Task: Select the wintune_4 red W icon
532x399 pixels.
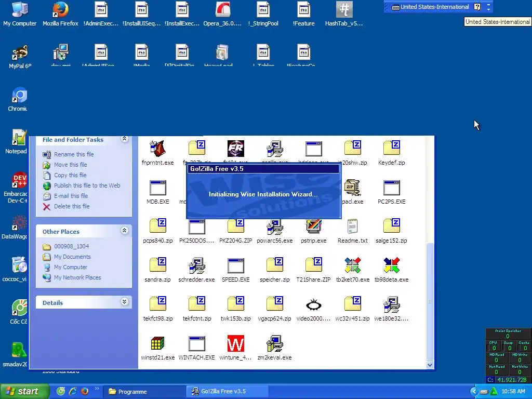Action: coord(236,344)
